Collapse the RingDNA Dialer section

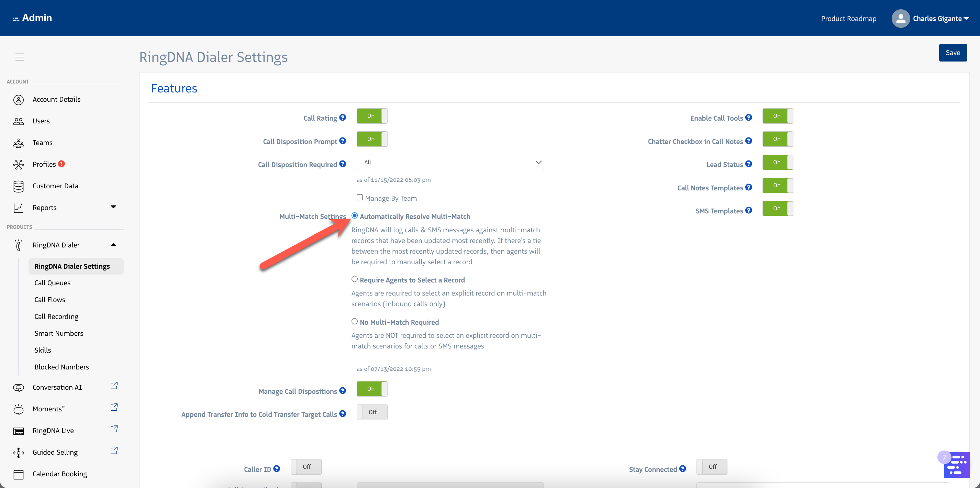[x=113, y=245]
